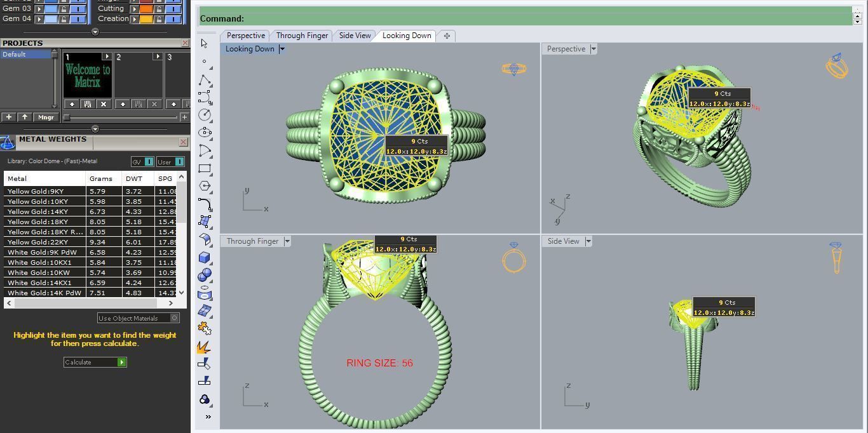868x433 pixels.
Task: Click ring icon in Side View viewport
Action: tap(836, 258)
